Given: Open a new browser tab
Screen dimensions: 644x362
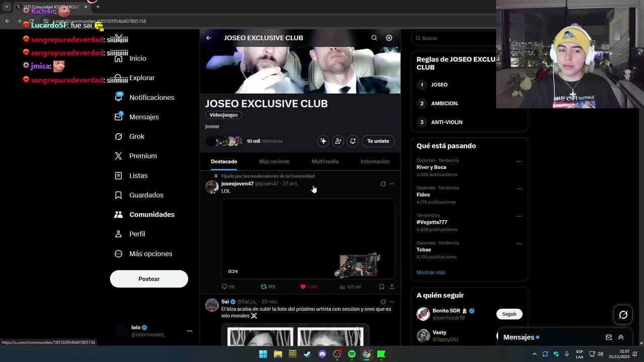Looking at the screenshot, I should tap(98, 7).
